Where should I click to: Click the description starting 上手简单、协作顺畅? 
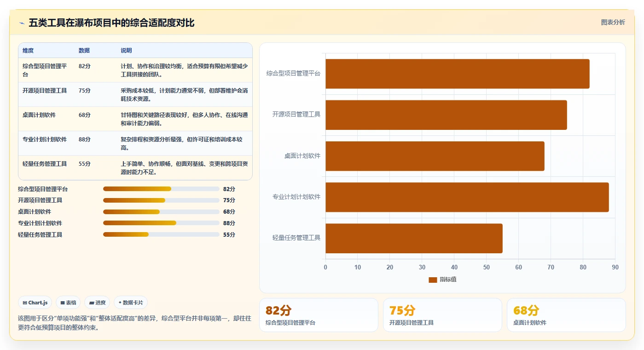pos(184,168)
